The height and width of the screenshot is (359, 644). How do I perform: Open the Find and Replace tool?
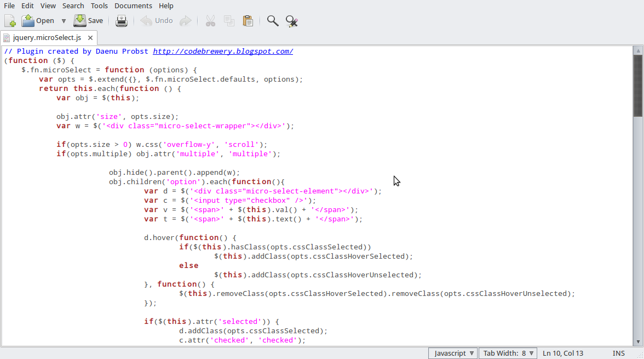291,21
